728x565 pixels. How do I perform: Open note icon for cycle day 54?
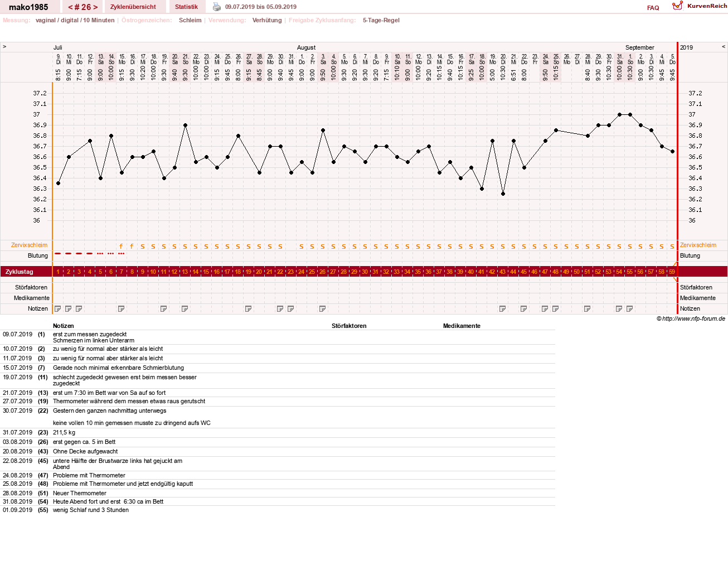619,308
